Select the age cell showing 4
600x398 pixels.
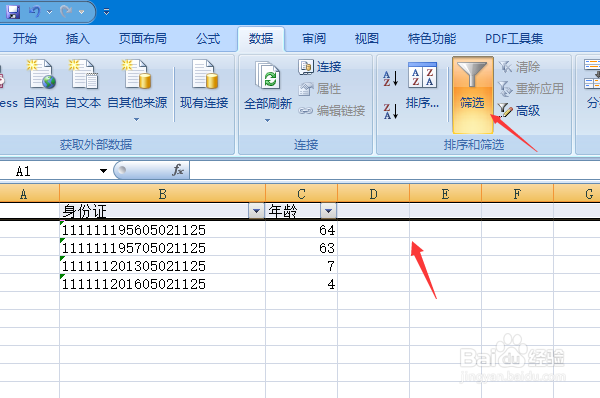click(x=301, y=284)
